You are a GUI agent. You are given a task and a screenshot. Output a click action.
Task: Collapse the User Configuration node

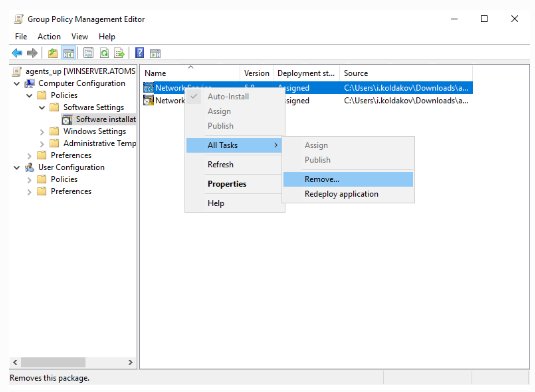click(x=16, y=168)
